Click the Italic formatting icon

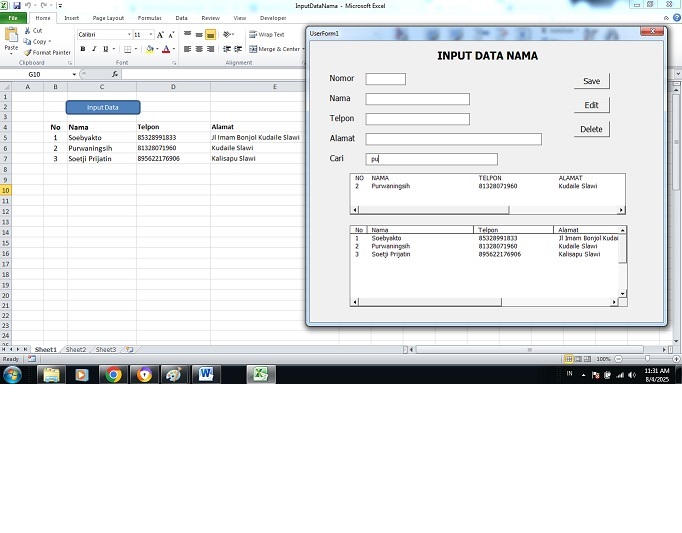pos(95,48)
